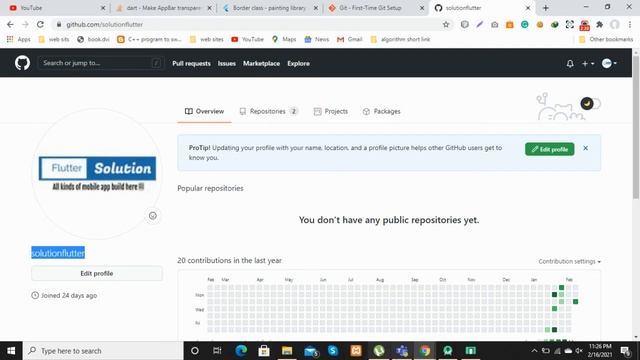This screenshot has height=360, width=640.
Task: Open Microsoft Teams from taskbar
Action: [x=402, y=351]
